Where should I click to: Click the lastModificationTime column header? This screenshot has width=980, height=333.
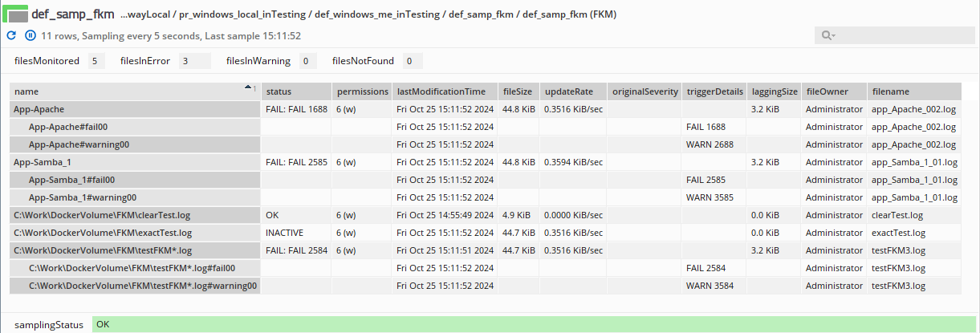(441, 91)
